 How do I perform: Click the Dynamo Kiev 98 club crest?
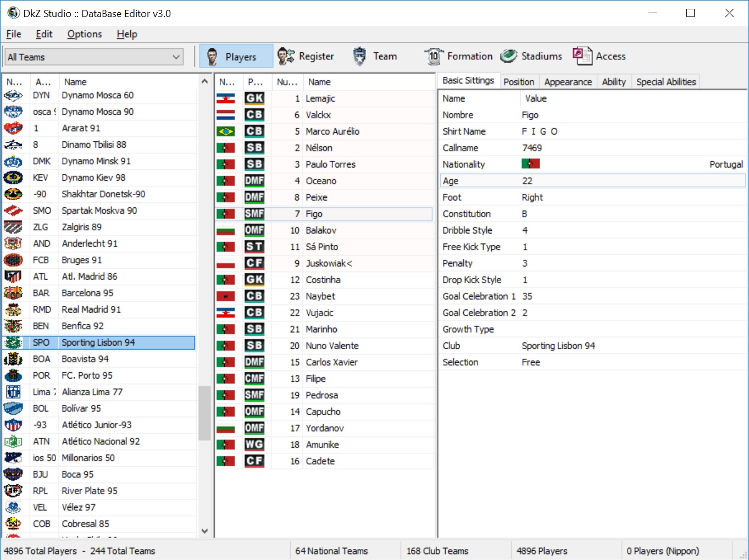coord(13,178)
